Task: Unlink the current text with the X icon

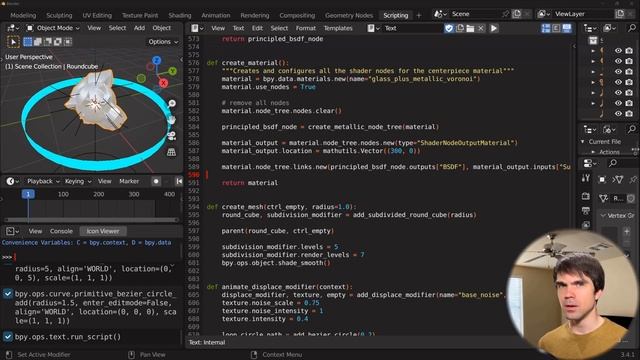Action: [x=481, y=28]
